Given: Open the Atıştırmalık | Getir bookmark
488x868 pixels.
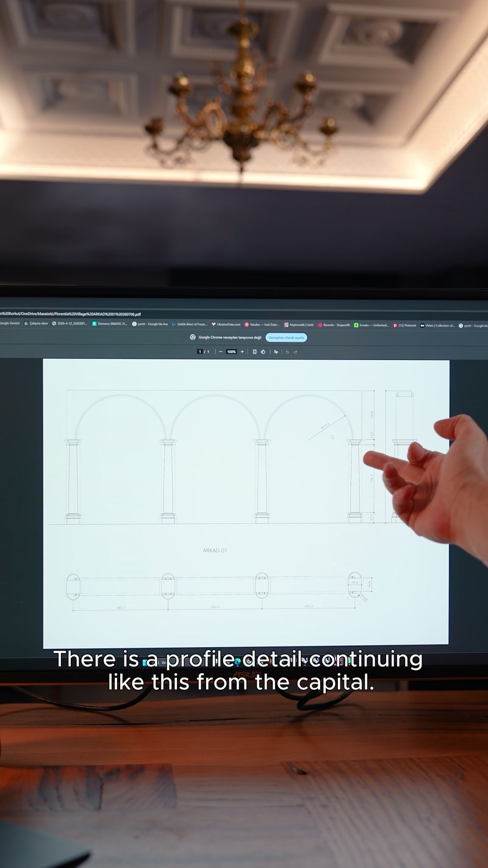Looking at the screenshot, I should coord(299,325).
